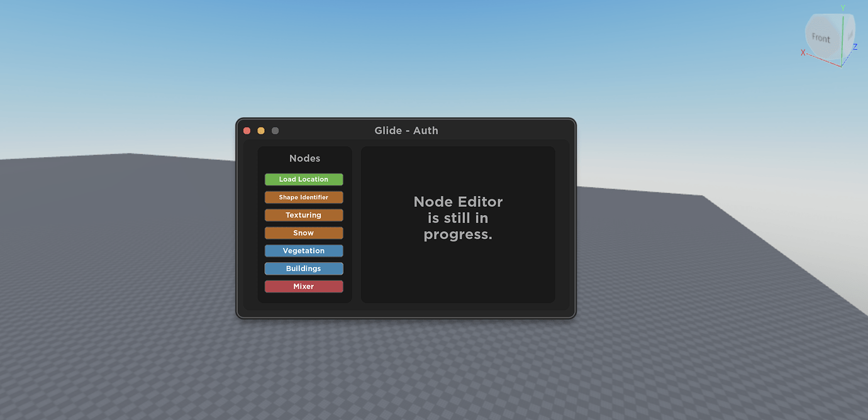Screen dimensions: 868x420
Task: Click the Front face of the view cube
Action: point(821,38)
